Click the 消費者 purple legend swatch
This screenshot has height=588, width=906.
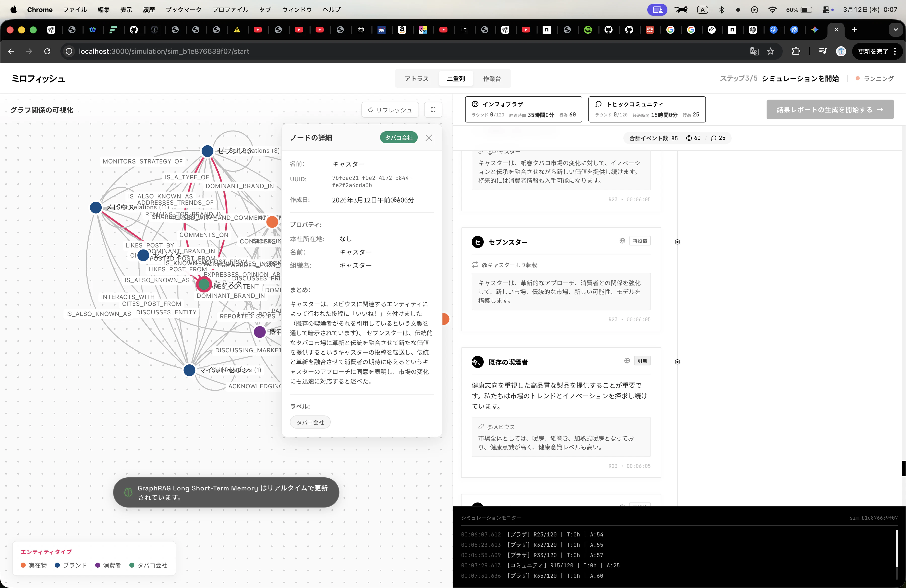(98, 565)
